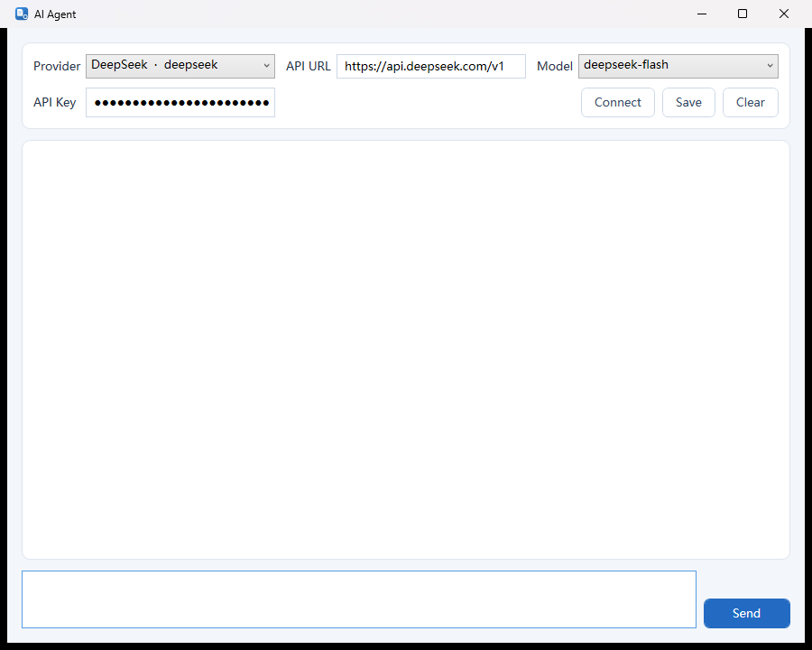Click the empty chat history panel
This screenshot has width=812, height=650.
coord(405,349)
